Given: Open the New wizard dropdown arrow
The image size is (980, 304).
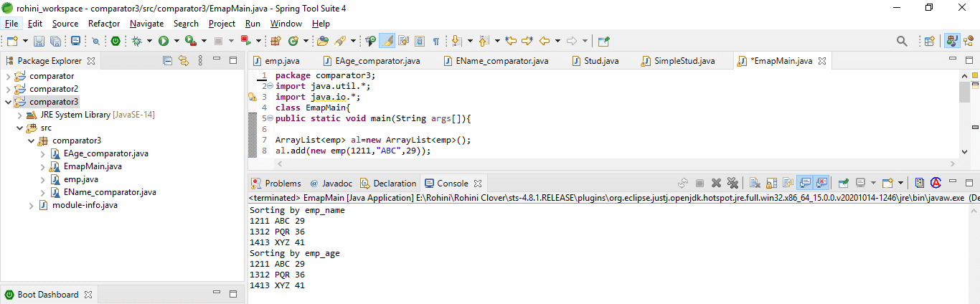Looking at the screenshot, I should (26, 42).
